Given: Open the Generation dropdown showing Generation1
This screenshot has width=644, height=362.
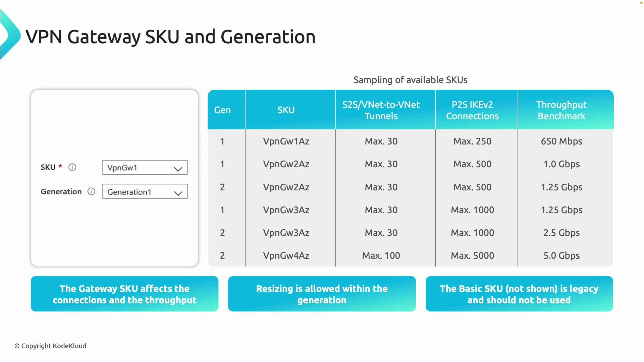Looking at the screenshot, I should point(145,191).
